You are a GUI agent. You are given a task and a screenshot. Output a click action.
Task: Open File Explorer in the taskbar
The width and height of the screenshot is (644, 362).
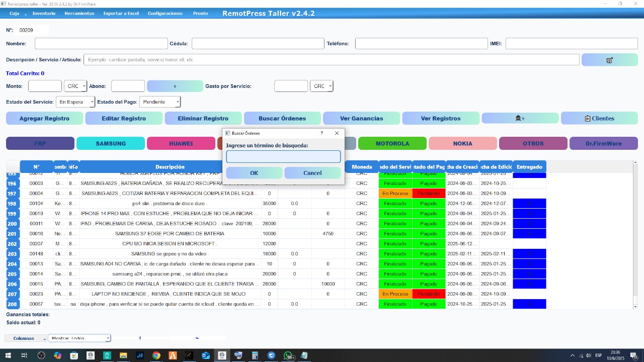[x=123, y=355]
